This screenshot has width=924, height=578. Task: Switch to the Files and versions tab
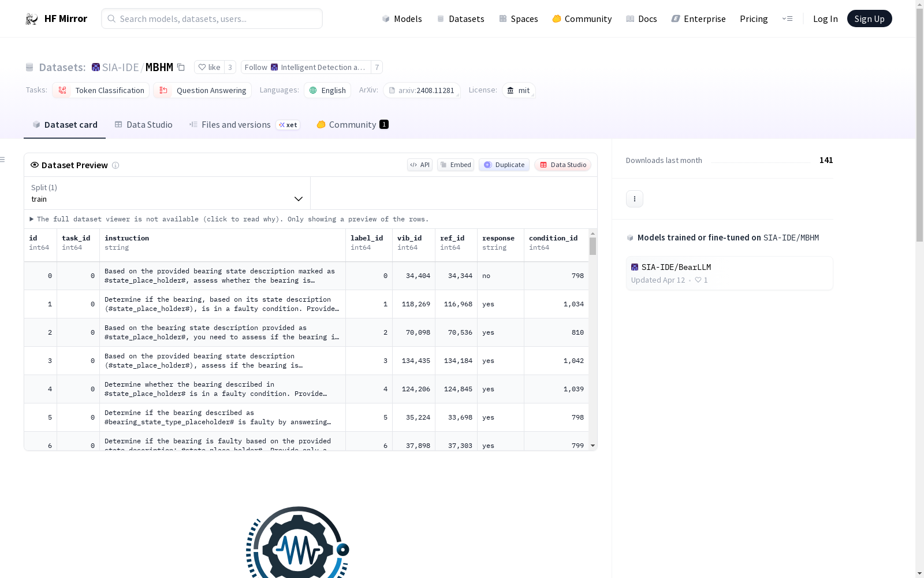[244, 125]
